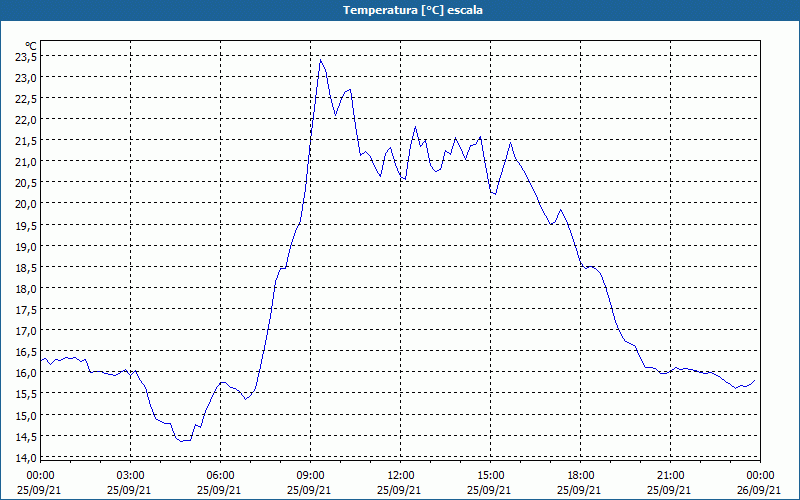Click the 22,5 temperature axis label

pyautogui.click(x=26, y=99)
